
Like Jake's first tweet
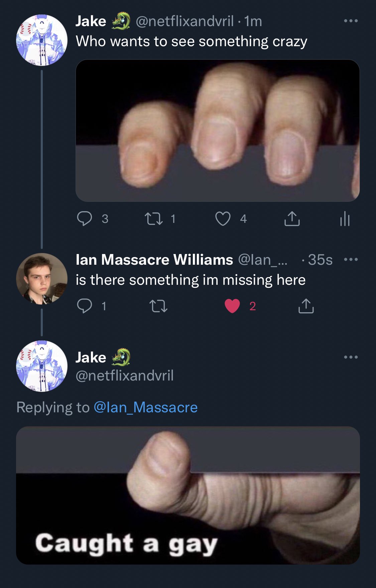tap(223, 219)
